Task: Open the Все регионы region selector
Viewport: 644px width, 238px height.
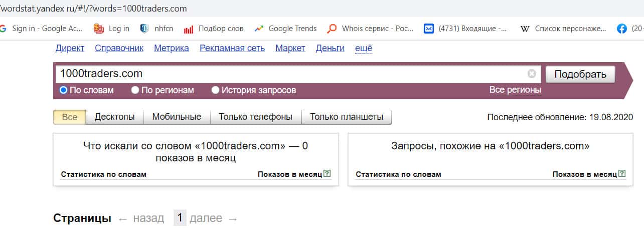Action: [x=515, y=90]
